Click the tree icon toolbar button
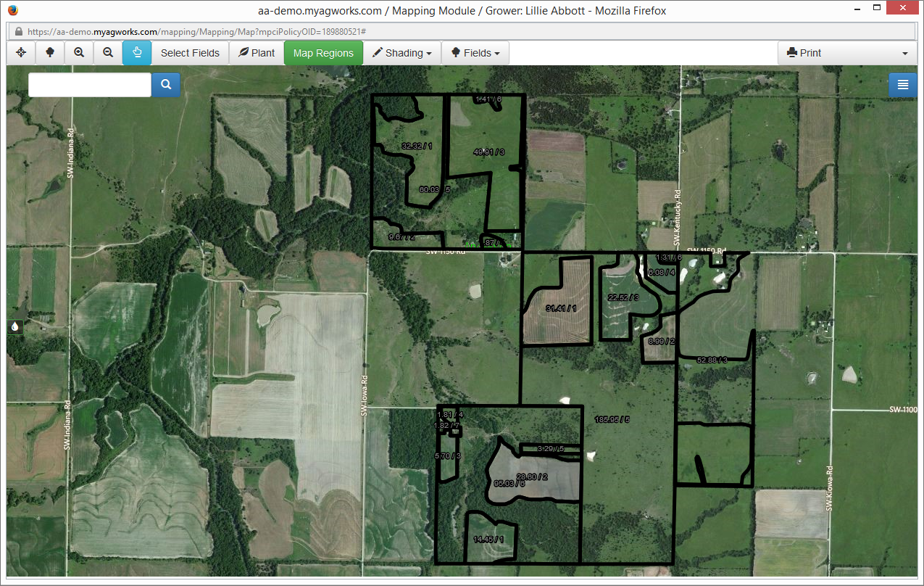Screen dimensions: 924x586 point(50,53)
